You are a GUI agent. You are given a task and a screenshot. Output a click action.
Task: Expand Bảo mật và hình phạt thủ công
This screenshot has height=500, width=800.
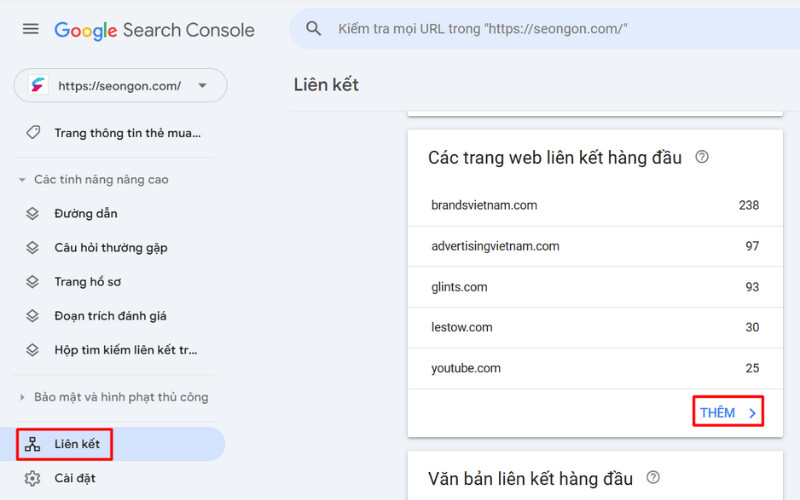click(22, 397)
